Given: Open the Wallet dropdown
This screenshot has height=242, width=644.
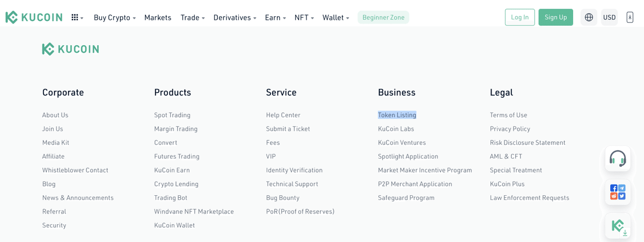Looking at the screenshot, I should coord(335,18).
